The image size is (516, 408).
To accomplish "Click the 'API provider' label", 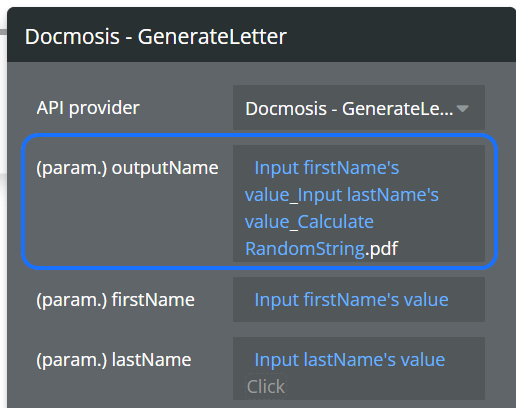I will tap(88, 108).
